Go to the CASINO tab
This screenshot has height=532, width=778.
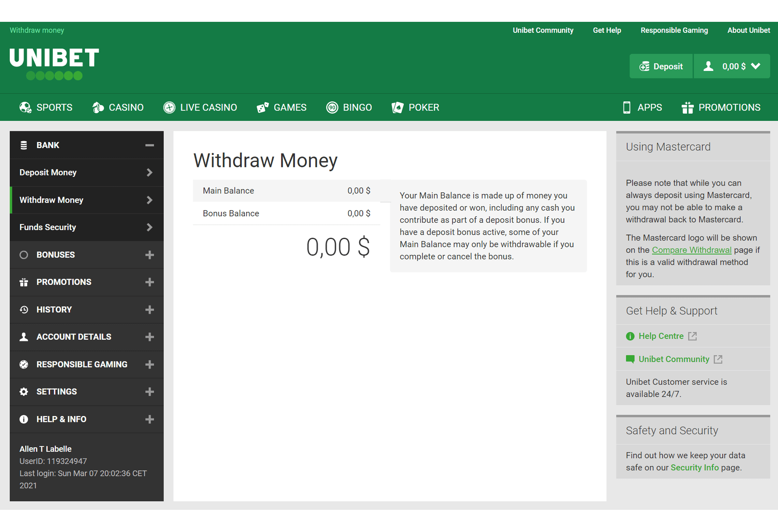pyautogui.click(x=118, y=107)
